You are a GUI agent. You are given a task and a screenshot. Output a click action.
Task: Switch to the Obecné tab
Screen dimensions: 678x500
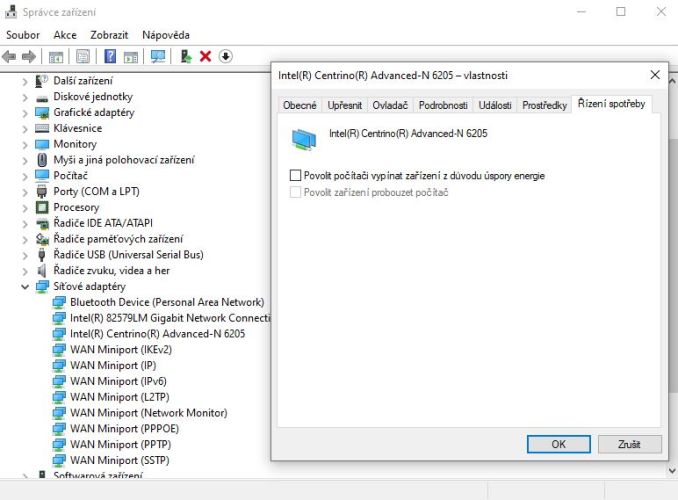pyautogui.click(x=300, y=105)
